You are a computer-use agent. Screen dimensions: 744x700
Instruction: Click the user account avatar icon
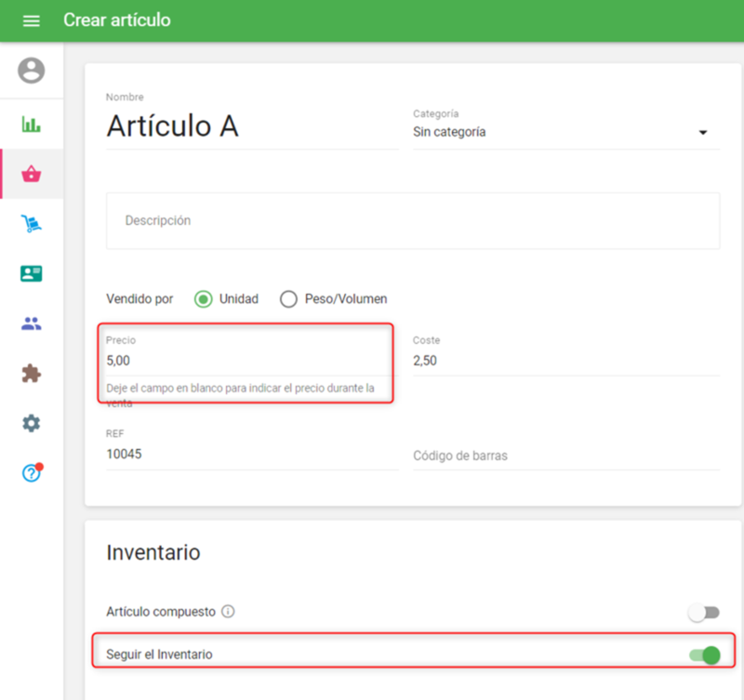coord(31,71)
